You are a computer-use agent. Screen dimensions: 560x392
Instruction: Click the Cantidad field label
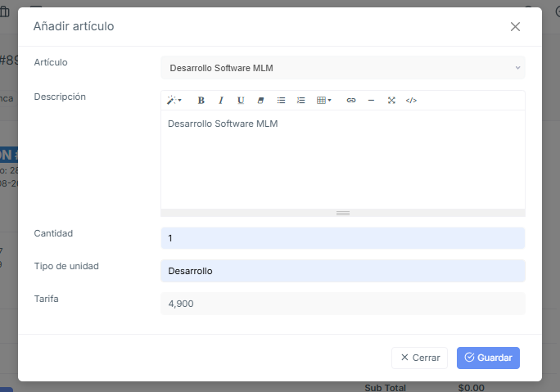53,233
